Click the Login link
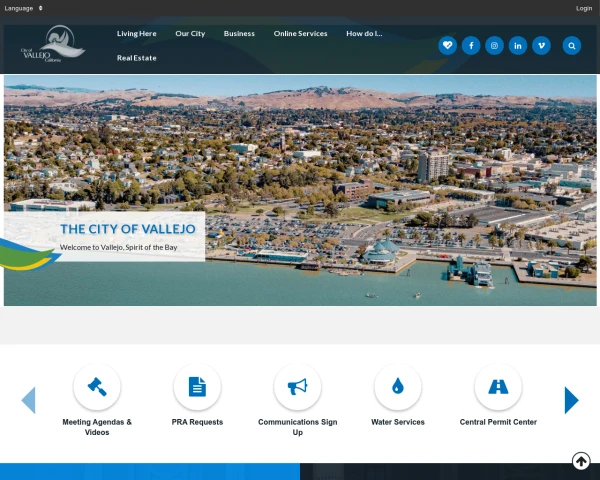Screen dimensions: 600x480 584,8
